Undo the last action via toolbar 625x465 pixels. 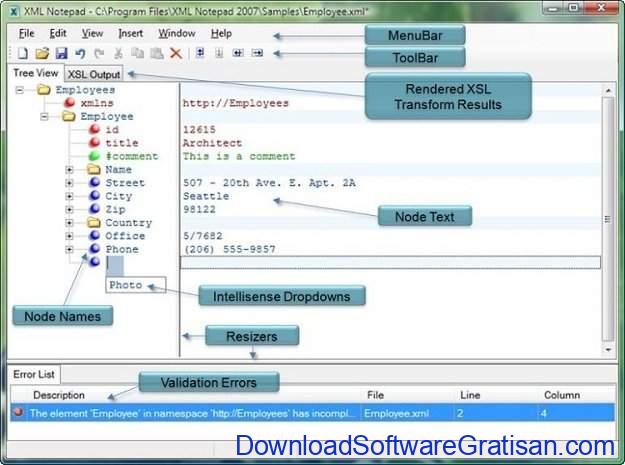81,53
